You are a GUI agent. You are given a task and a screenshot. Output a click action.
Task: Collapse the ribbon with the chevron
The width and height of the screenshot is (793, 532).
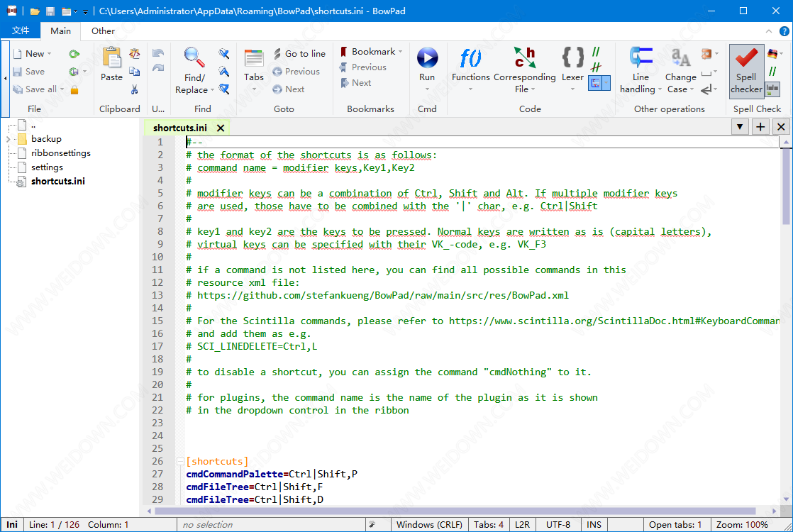point(769,31)
